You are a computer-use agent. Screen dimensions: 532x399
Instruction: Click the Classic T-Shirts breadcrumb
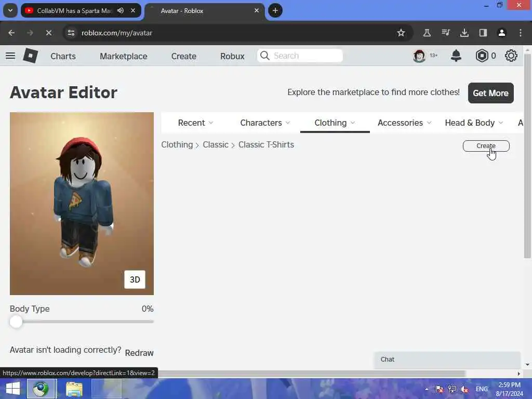click(266, 144)
